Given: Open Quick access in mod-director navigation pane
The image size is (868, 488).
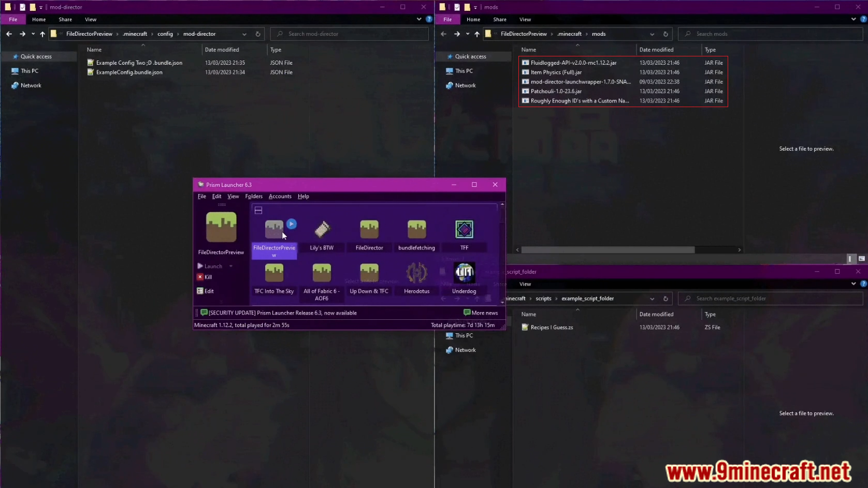Looking at the screenshot, I should point(36,56).
